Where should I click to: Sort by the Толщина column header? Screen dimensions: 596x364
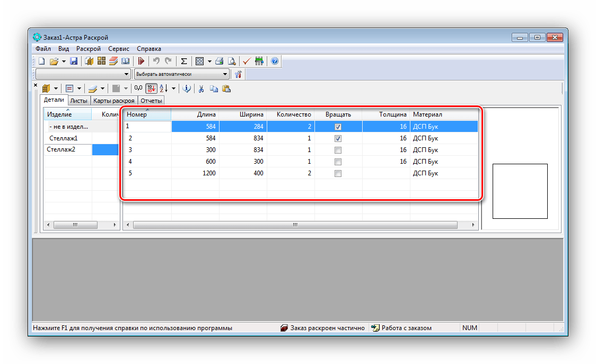click(386, 114)
